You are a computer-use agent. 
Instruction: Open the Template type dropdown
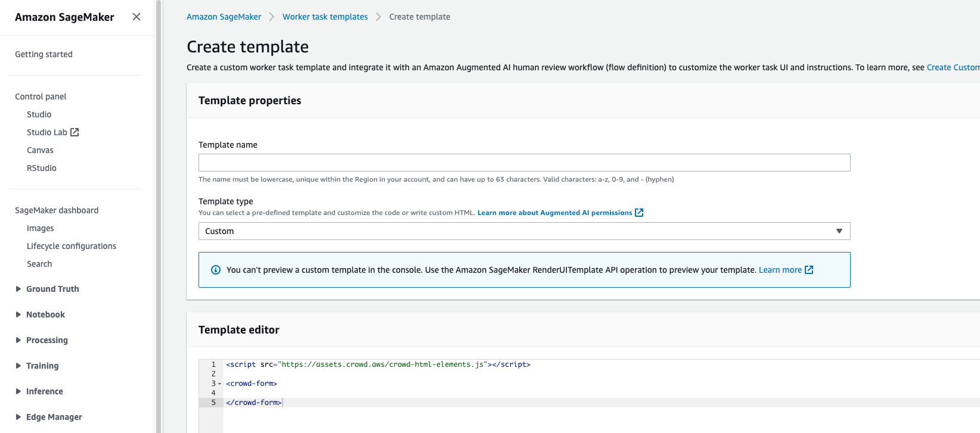click(524, 231)
